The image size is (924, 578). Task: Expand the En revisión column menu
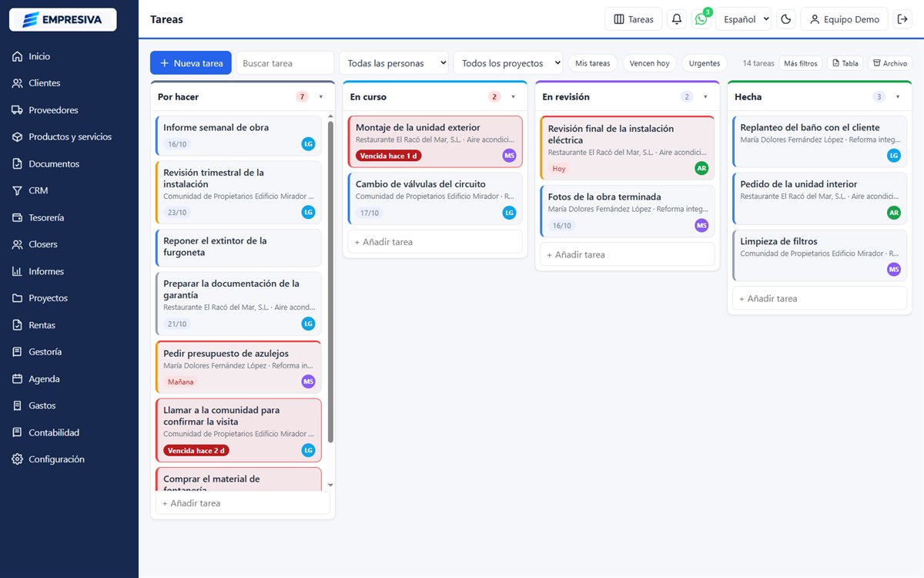click(x=705, y=97)
